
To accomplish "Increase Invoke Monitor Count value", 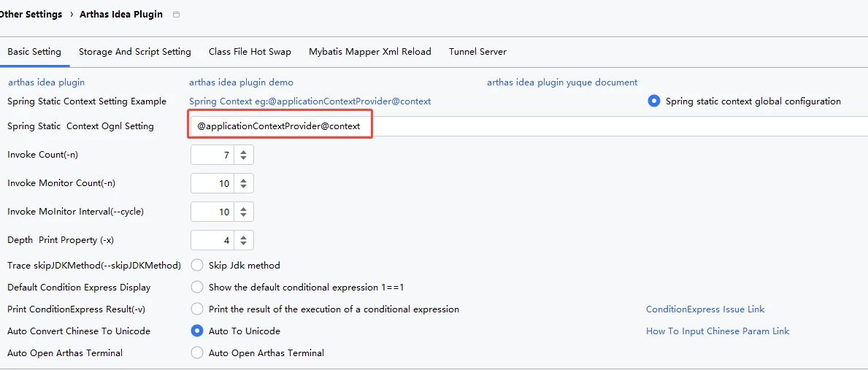I will click(244, 180).
